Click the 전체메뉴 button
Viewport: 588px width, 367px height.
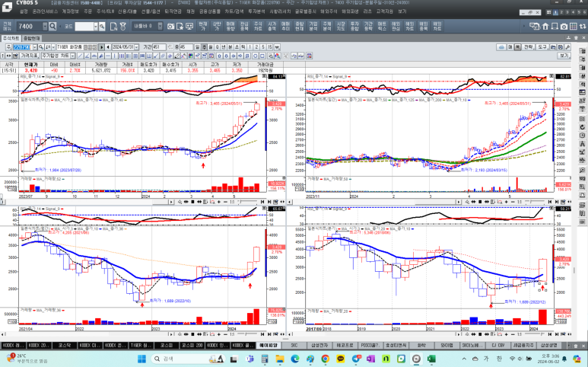coord(7,26)
